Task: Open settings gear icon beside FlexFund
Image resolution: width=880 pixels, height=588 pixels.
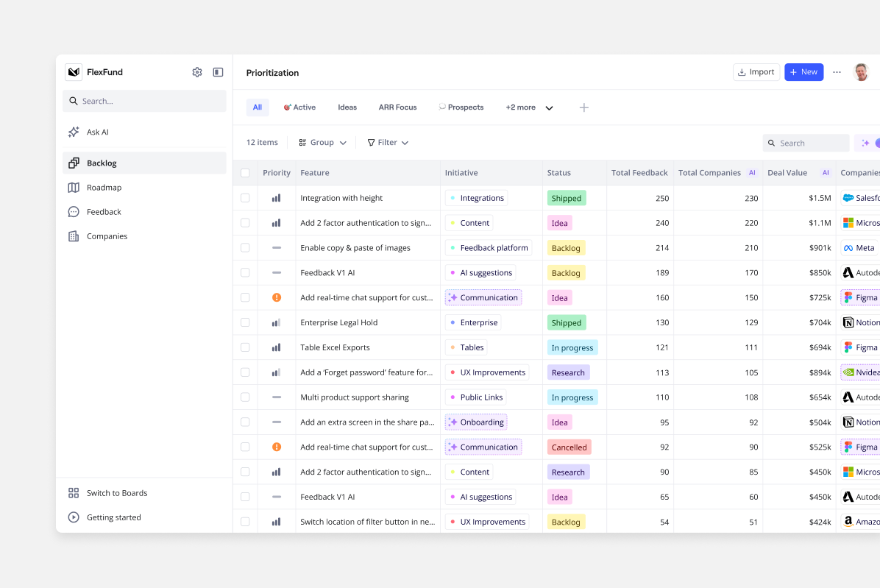Action: (x=197, y=72)
